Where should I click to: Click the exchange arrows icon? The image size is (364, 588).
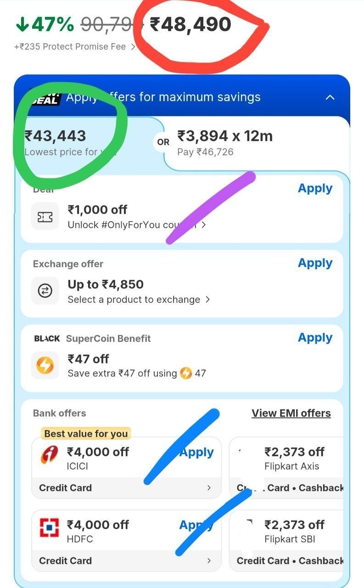coord(45,291)
